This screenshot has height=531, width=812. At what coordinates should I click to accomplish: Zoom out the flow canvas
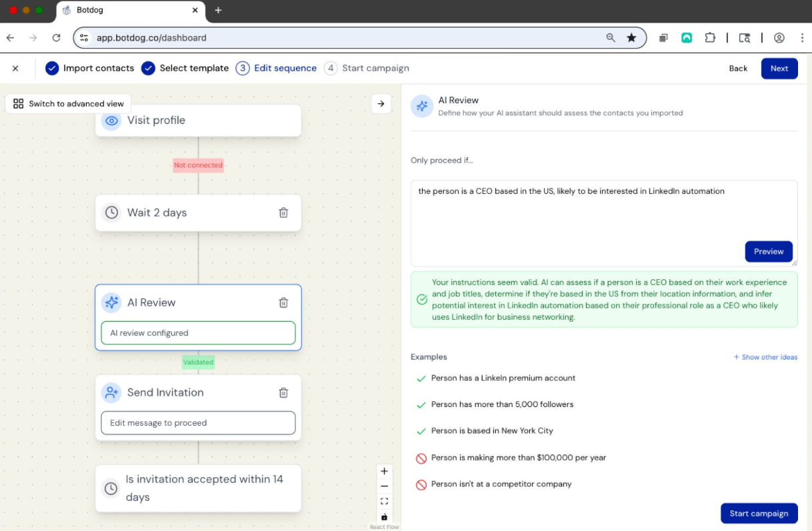coord(384,486)
